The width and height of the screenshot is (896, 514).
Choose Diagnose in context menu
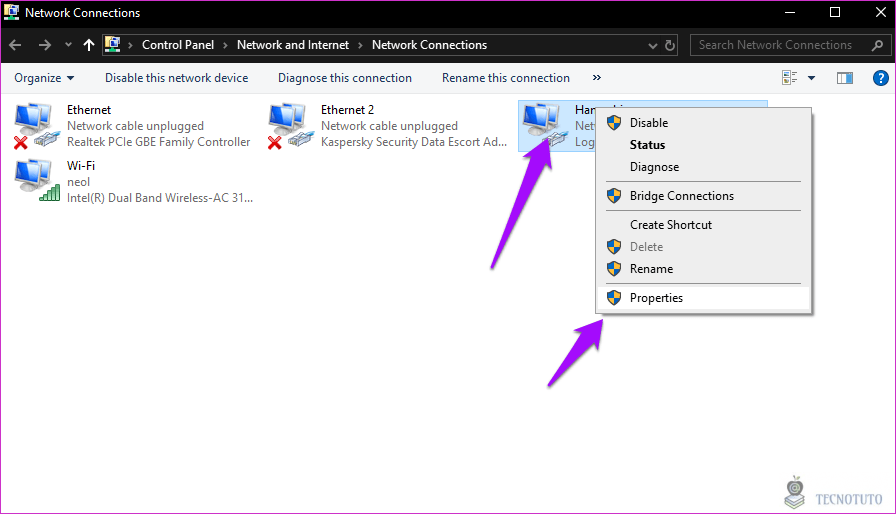click(x=703, y=167)
